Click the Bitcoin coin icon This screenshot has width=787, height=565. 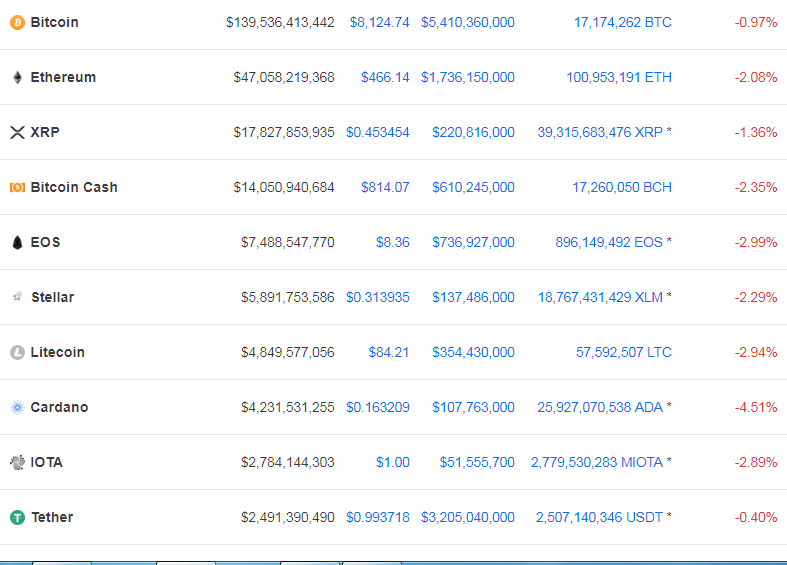(x=17, y=23)
